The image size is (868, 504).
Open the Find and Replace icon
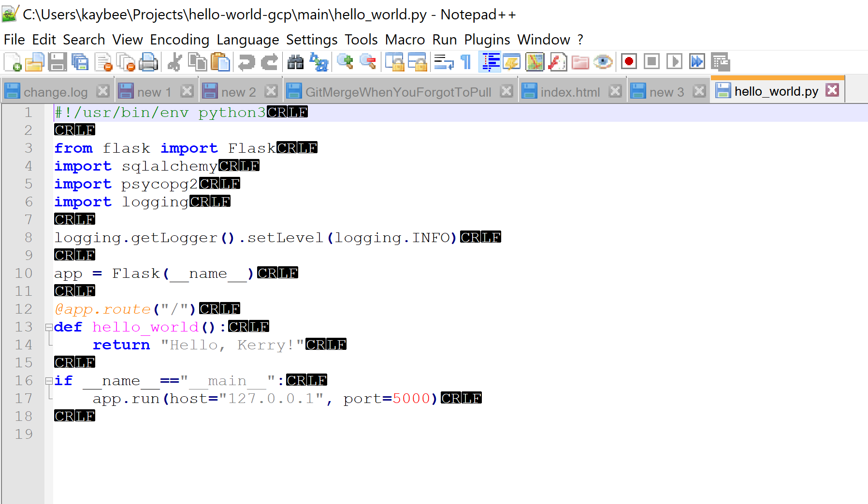(x=319, y=62)
